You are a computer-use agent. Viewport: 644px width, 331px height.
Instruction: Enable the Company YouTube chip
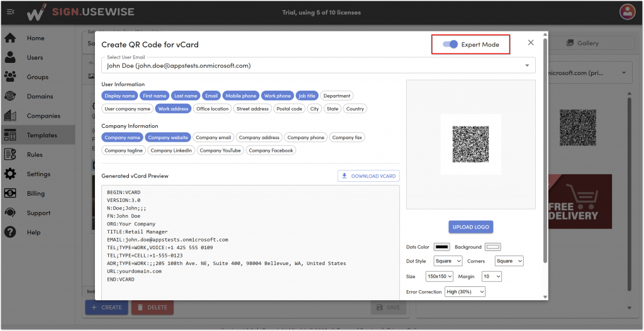(221, 150)
